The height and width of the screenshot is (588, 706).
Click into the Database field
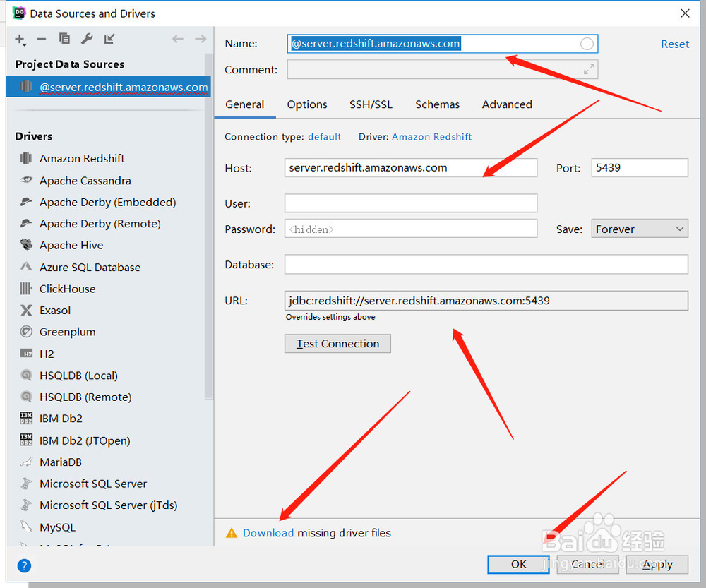click(x=486, y=264)
